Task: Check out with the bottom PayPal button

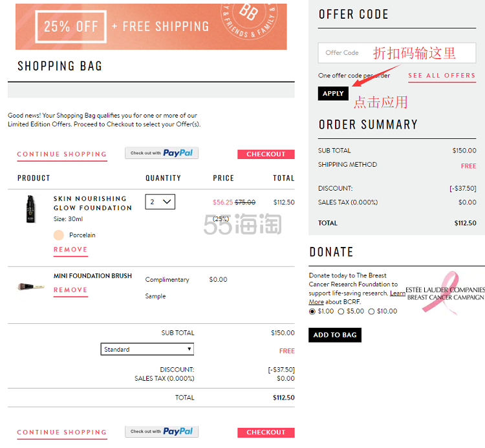Action: pyautogui.click(x=162, y=431)
